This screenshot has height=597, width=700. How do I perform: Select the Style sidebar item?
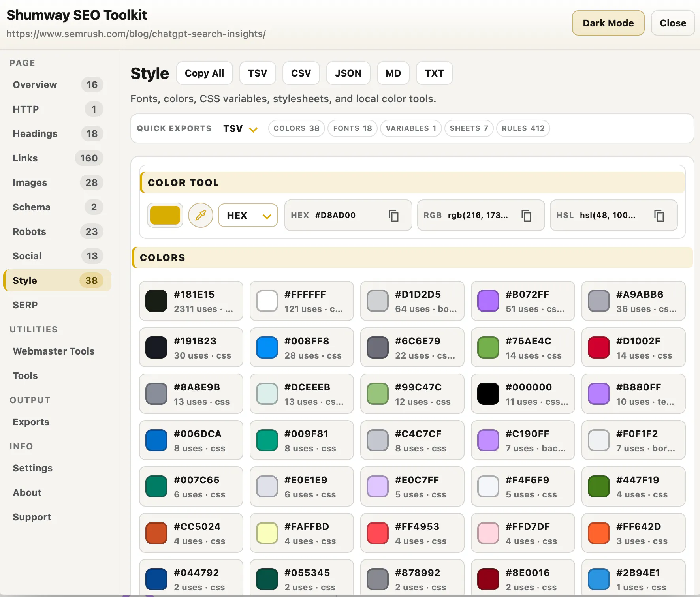pyautogui.click(x=57, y=280)
